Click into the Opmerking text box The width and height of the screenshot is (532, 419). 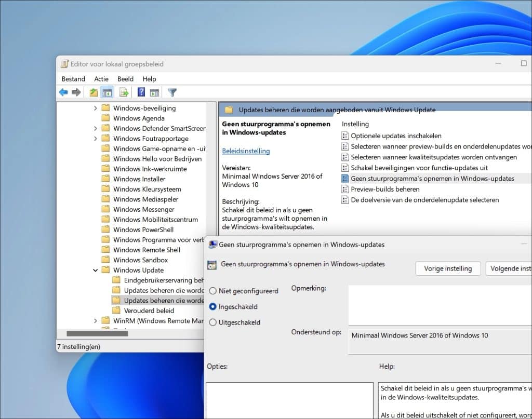pyautogui.click(x=440, y=305)
